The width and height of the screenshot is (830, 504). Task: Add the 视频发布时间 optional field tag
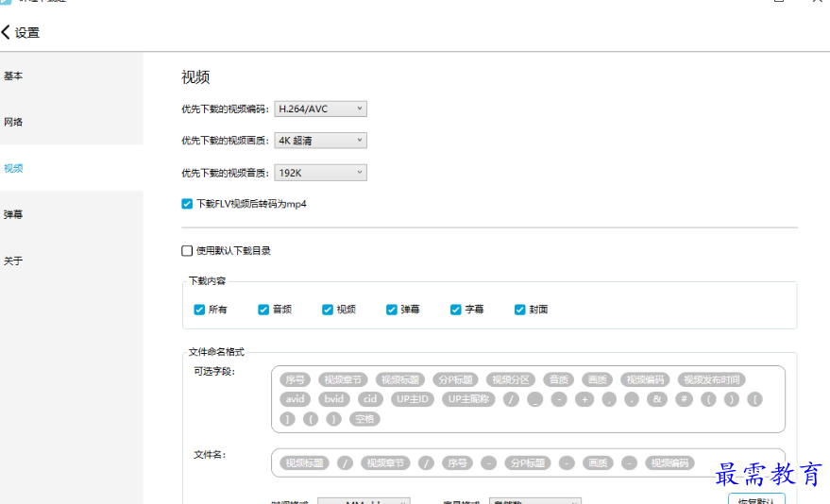[711, 379]
